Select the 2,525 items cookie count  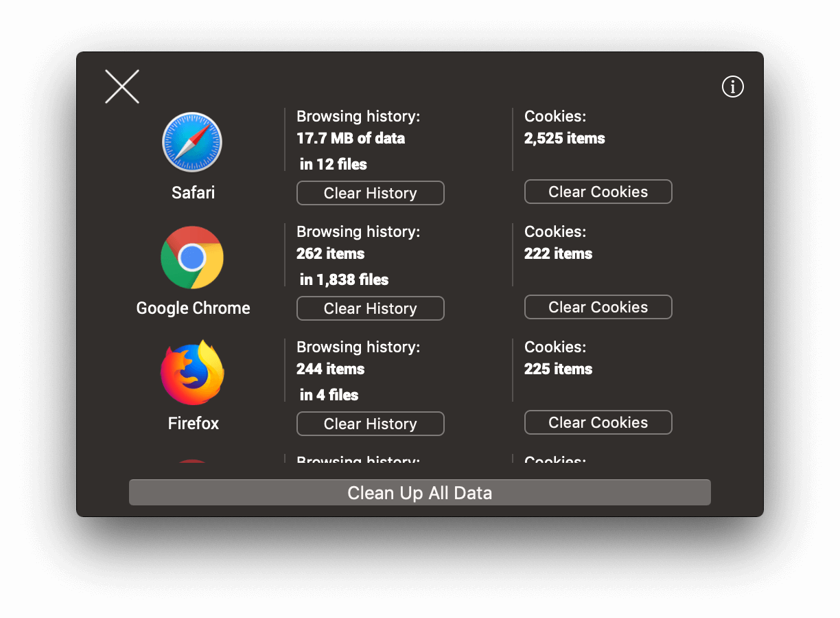(x=565, y=139)
